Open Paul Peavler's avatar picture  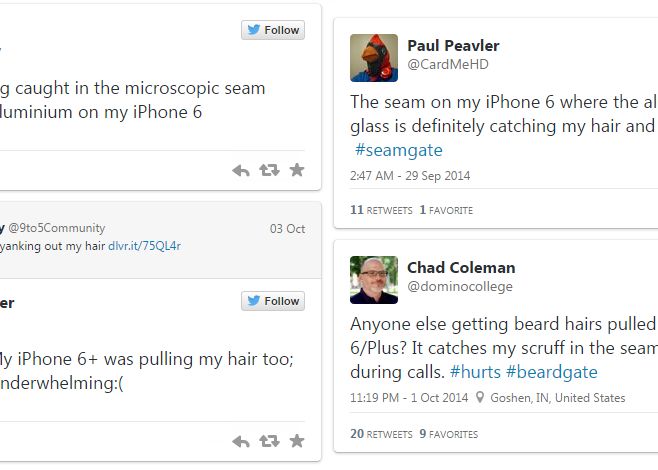374,57
